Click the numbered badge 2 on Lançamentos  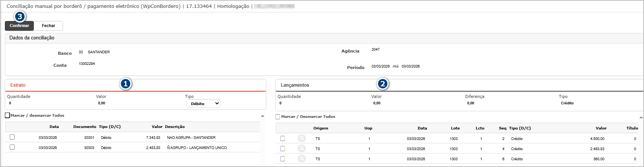pyautogui.click(x=383, y=84)
